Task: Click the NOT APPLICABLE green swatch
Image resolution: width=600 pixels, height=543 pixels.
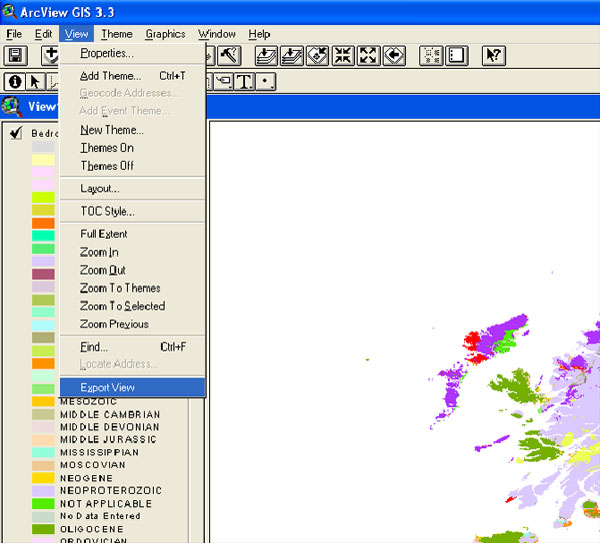Action: tap(43, 504)
